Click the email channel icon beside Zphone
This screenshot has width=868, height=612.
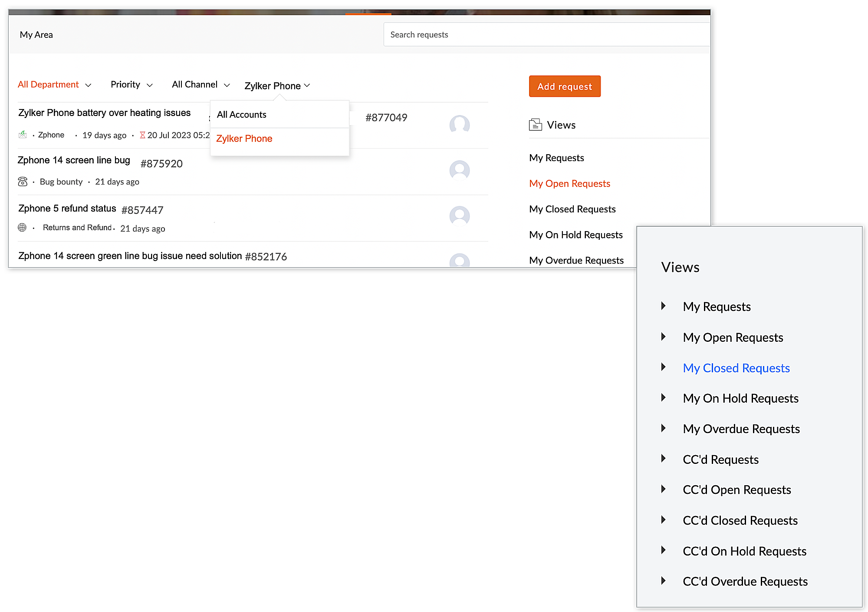point(23,135)
